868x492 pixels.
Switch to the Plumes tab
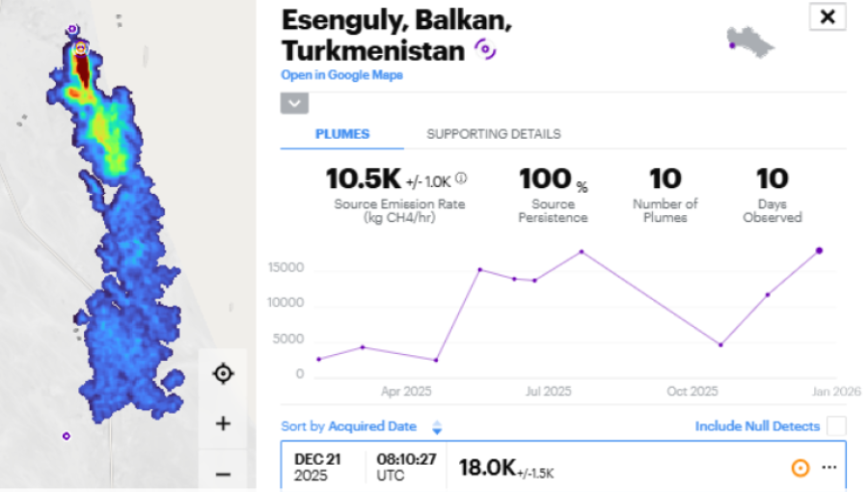tap(342, 134)
